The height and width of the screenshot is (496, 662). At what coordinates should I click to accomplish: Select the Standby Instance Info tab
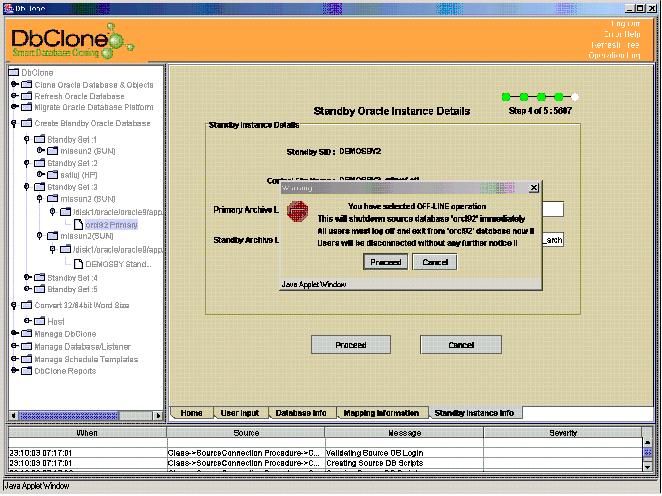[x=474, y=413]
